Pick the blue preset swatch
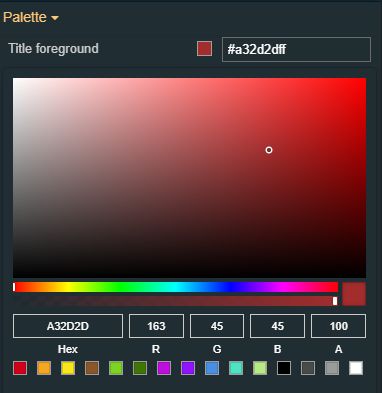 [212, 368]
